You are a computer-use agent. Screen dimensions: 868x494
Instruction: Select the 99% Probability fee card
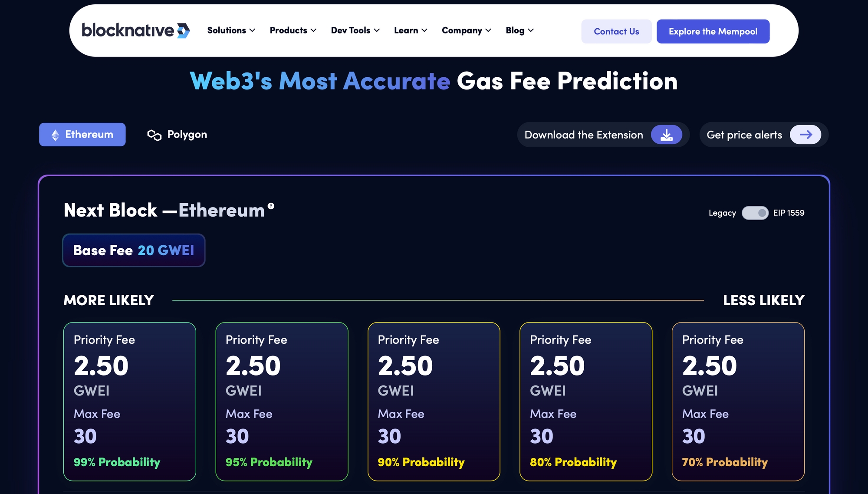tap(130, 402)
